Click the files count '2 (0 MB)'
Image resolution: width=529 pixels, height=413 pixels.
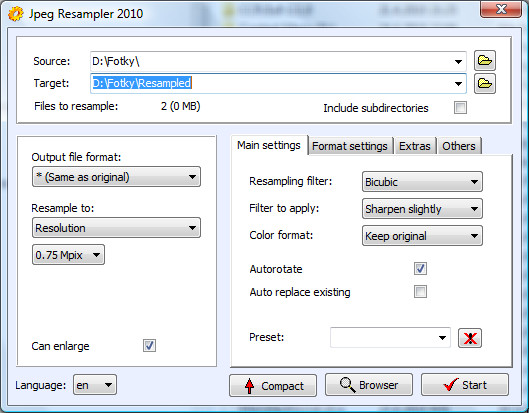pos(180,106)
